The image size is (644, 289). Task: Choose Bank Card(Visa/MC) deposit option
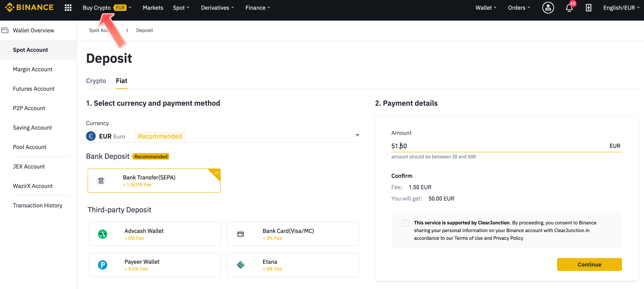(293, 234)
